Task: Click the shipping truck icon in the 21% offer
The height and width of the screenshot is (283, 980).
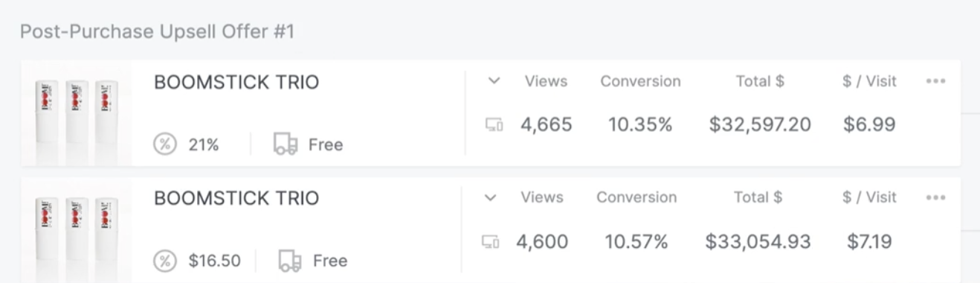Action: (286, 144)
